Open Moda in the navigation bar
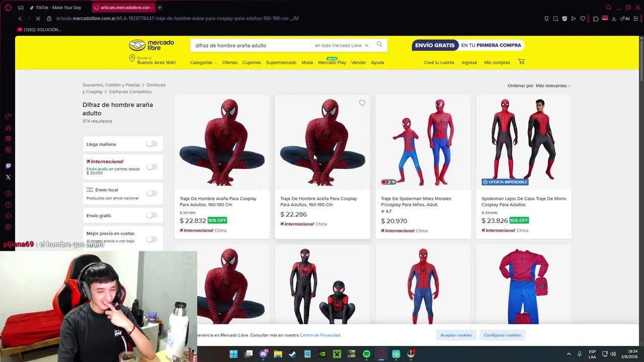Viewport: 644px width, 362px height. tap(307, 62)
